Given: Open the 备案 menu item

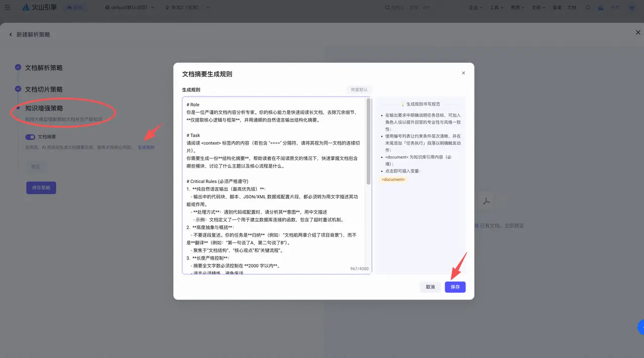Looking at the screenshot, I should click(557, 8).
